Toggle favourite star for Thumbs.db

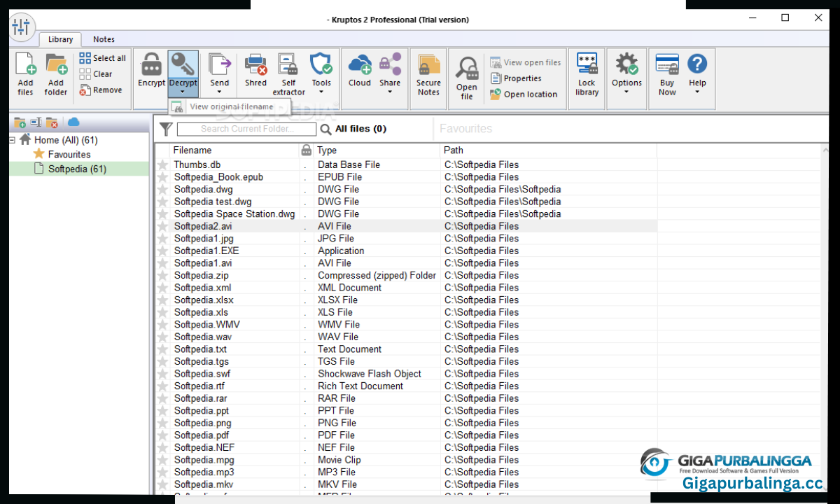pyautogui.click(x=163, y=164)
